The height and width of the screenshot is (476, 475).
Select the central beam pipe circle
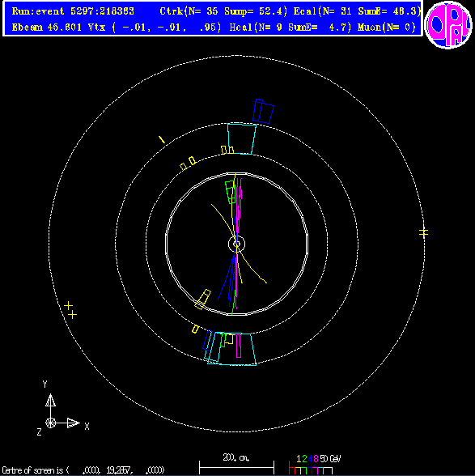click(237, 244)
